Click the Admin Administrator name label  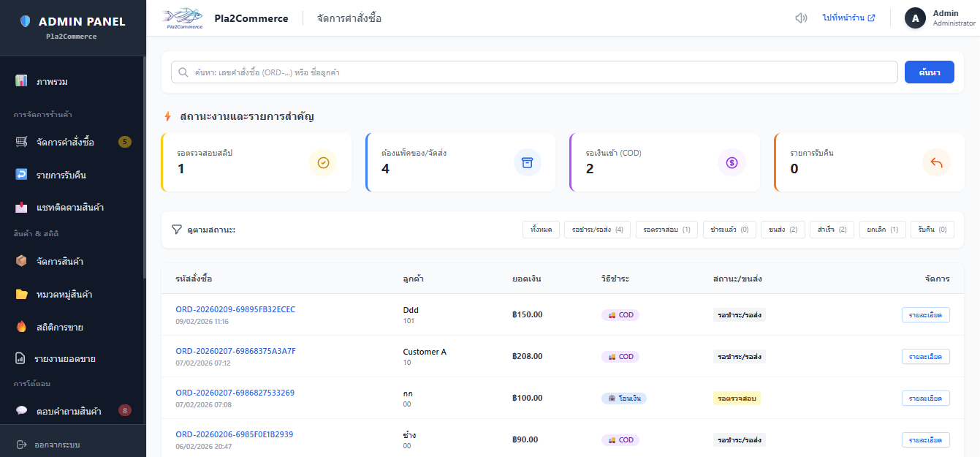[x=954, y=18]
